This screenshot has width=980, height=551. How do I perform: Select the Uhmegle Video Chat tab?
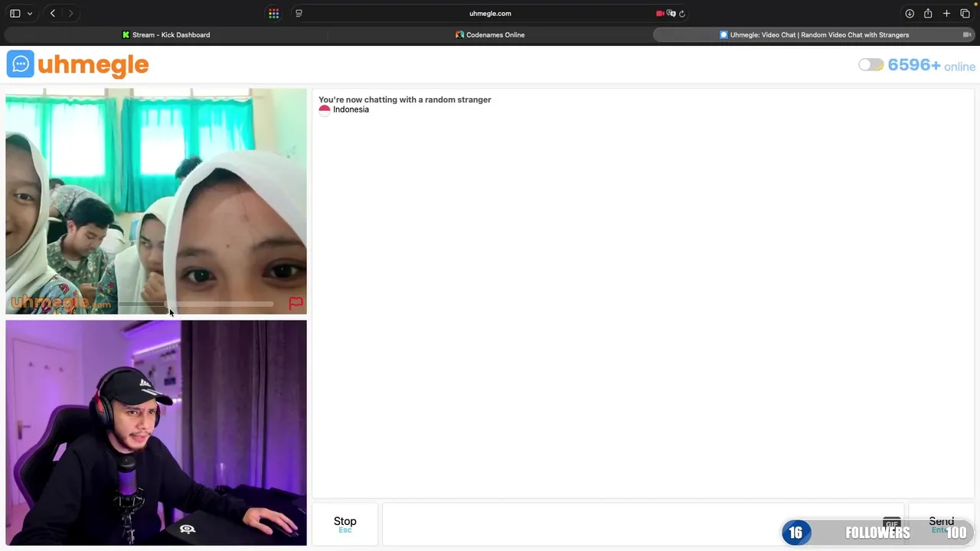click(814, 34)
